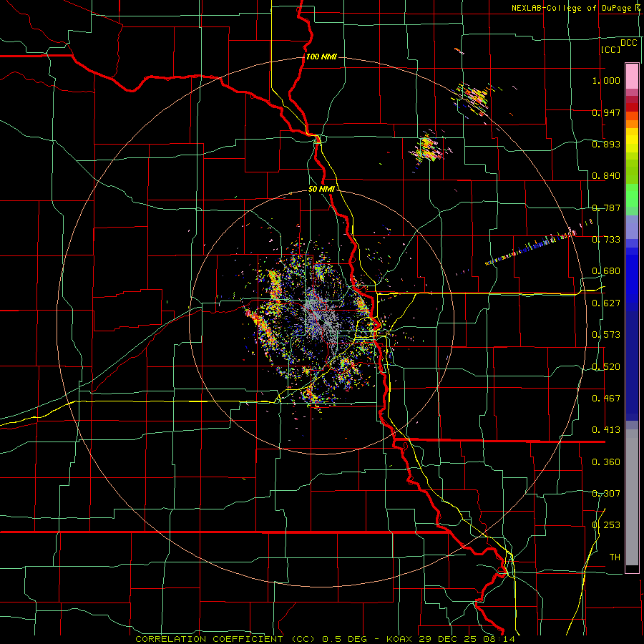Click the 0.413 scale value
644x644 pixels.
(606, 430)
